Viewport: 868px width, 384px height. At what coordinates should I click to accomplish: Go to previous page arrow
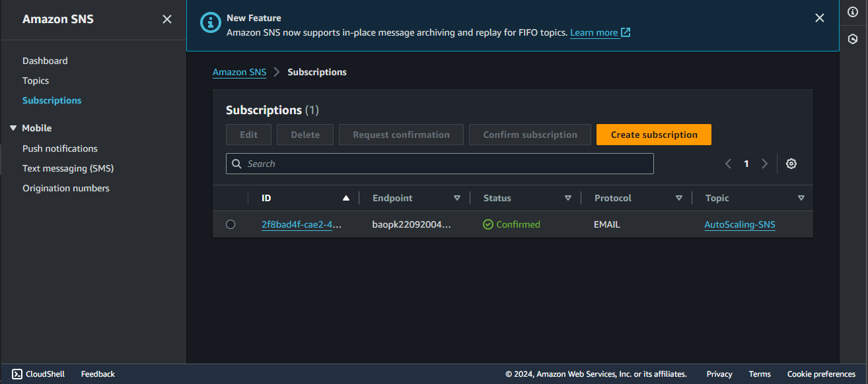click(728, 164)
